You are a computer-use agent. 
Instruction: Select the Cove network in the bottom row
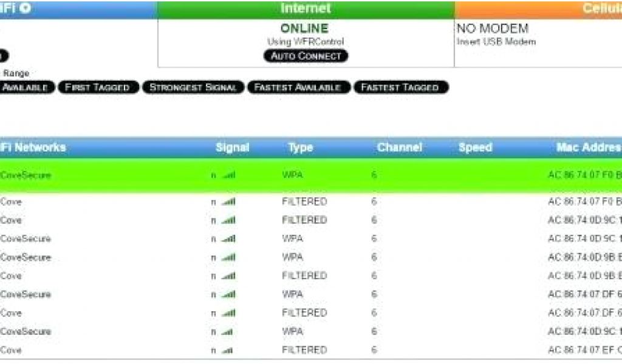click(x=11, y=350)
